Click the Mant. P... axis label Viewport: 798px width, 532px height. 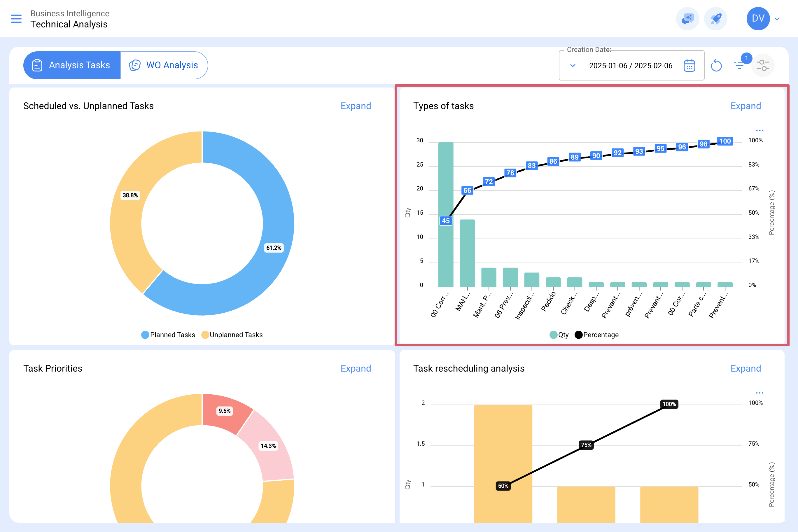[x=482, y=305]
